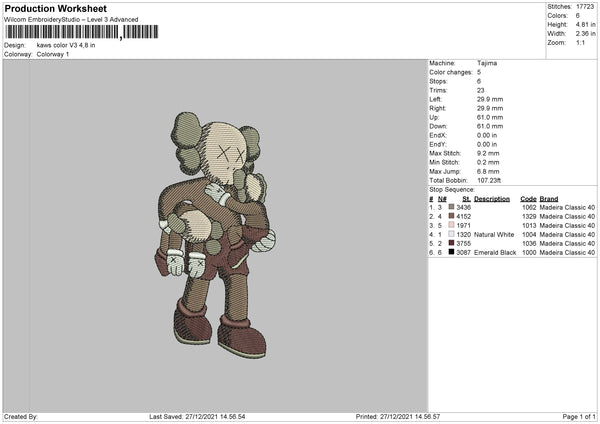Viewport: 600px width, 424px height.
Task: Click the Height value 4.81 in
Action: [585, 24]
